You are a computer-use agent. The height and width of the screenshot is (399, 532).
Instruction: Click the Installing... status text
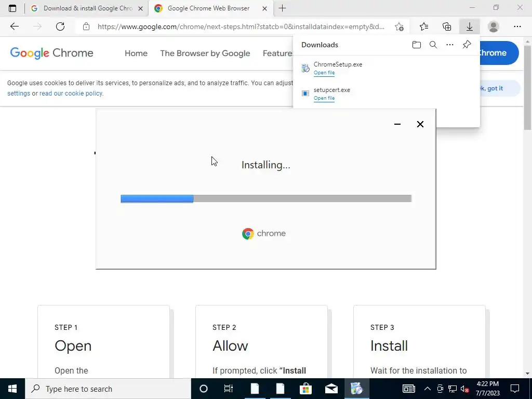[266, 165]
